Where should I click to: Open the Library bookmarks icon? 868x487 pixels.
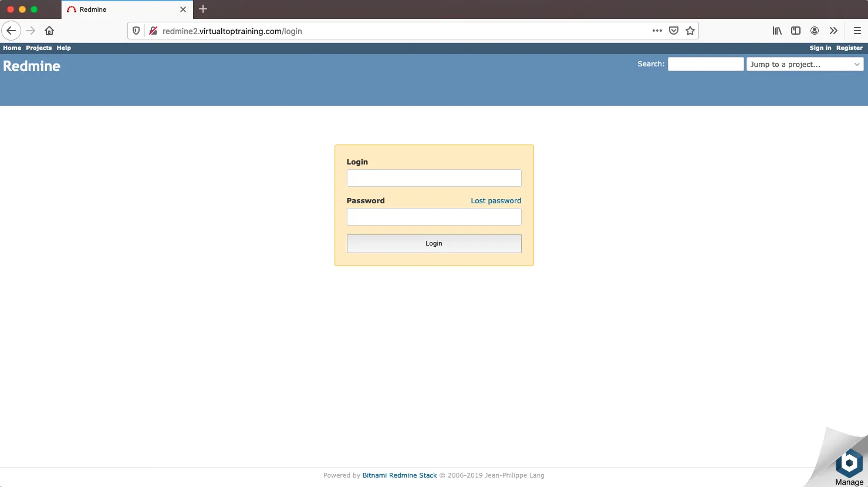[777, 31]
